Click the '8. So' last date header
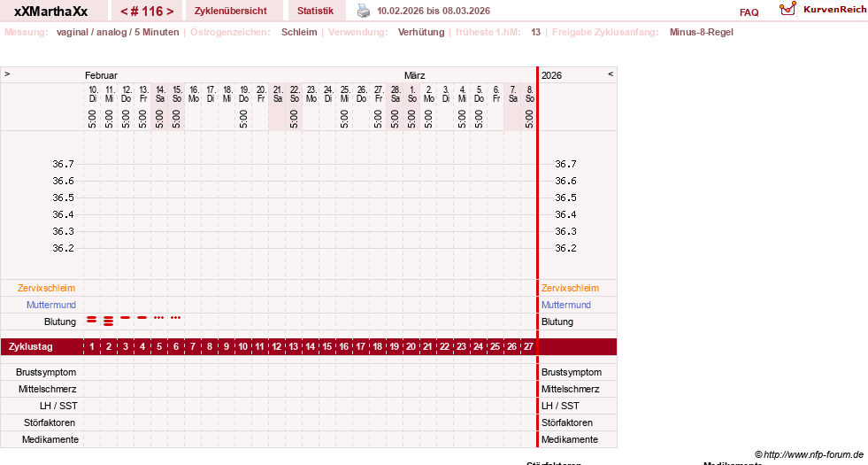868x465 pixels. 530,94
